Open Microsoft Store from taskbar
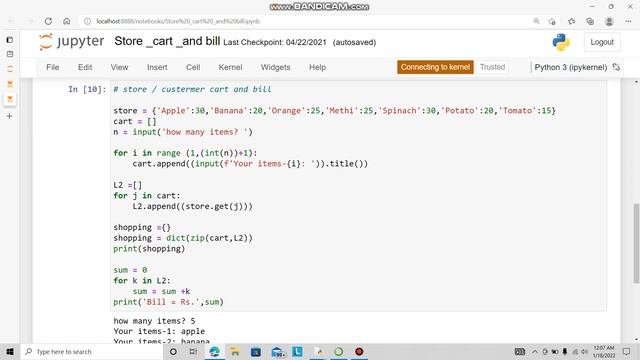The height and width of the screenshot is (360, 640). [x=256, y=351]
